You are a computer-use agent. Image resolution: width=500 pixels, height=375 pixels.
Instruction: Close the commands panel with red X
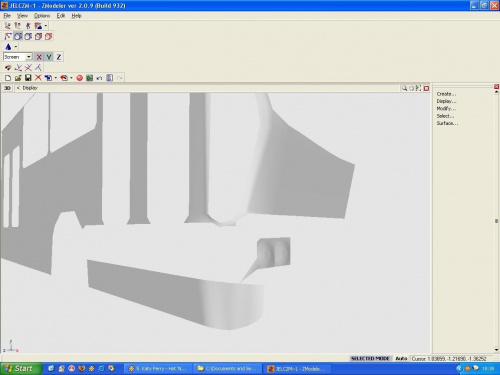pos(496,87)
